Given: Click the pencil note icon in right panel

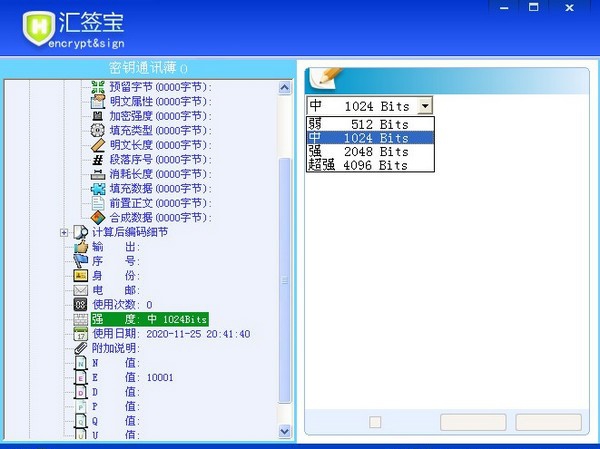Looking at the screenshot, I should point(326,78).
